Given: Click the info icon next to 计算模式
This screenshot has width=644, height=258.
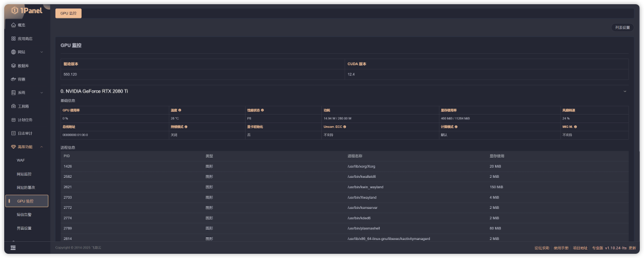Looking at the screenshot, I should (x=456, y=127).
